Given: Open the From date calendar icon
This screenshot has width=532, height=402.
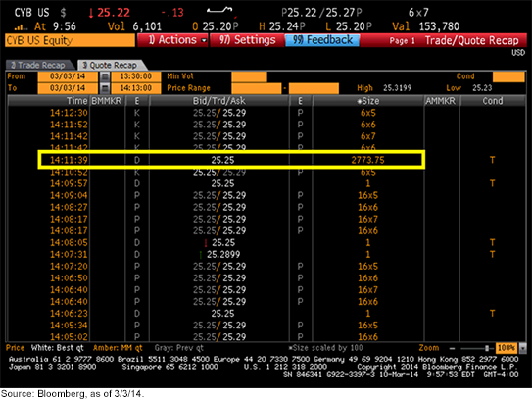Looking at the screenshot, I should pos(105,76).
